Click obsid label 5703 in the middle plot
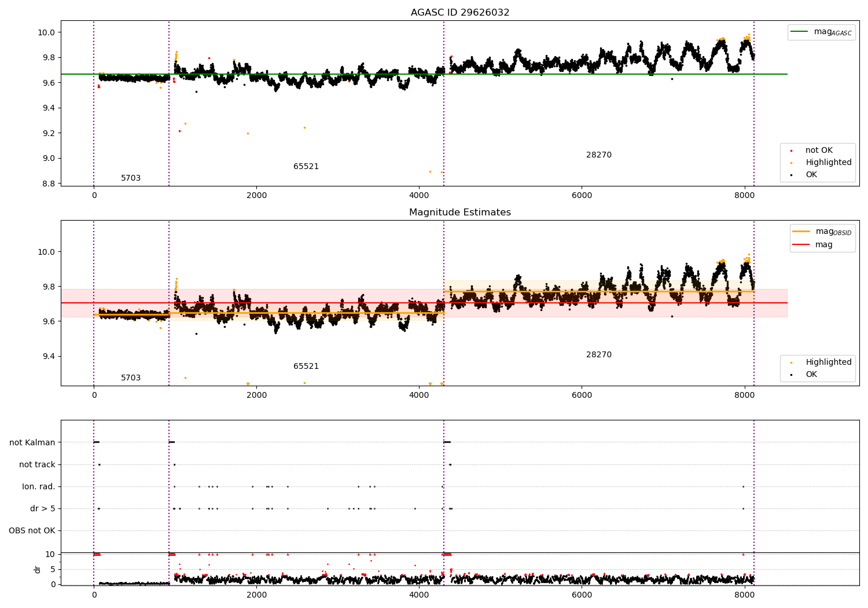The width and height of the screenshot is (868, 608). (131, 378)
